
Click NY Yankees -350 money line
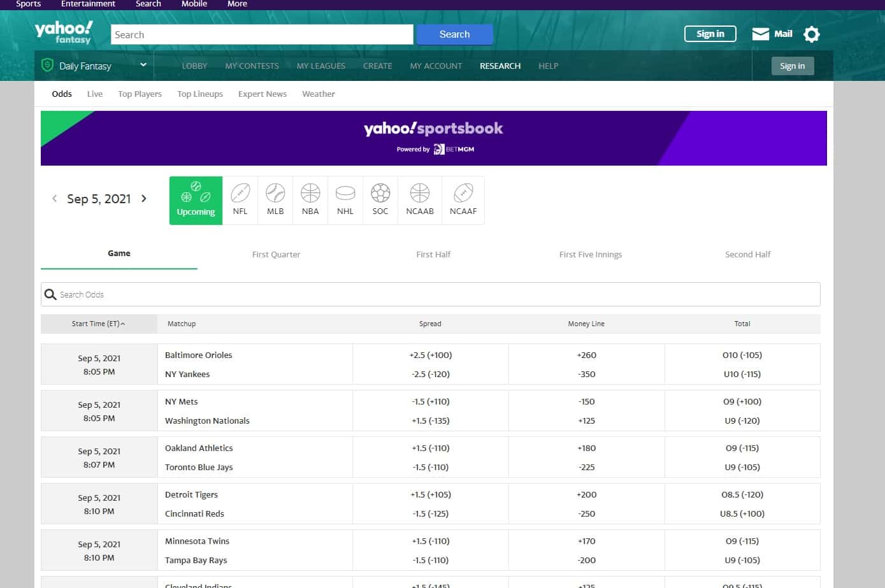tap(587, 374)
